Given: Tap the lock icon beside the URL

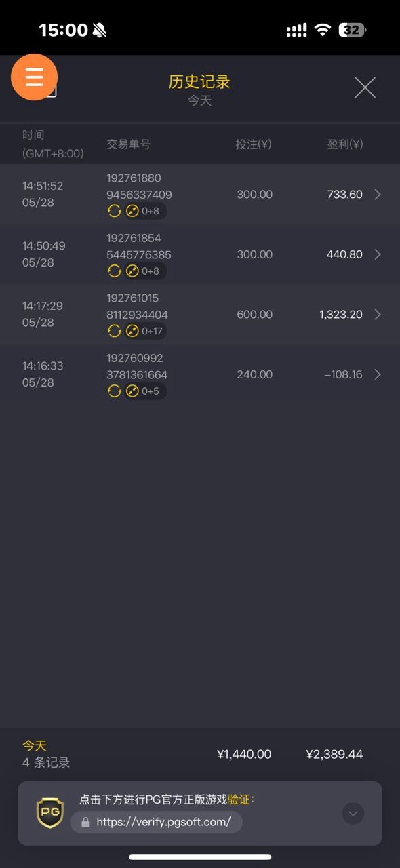Looking at the screenshot, I should coord(85,822).
